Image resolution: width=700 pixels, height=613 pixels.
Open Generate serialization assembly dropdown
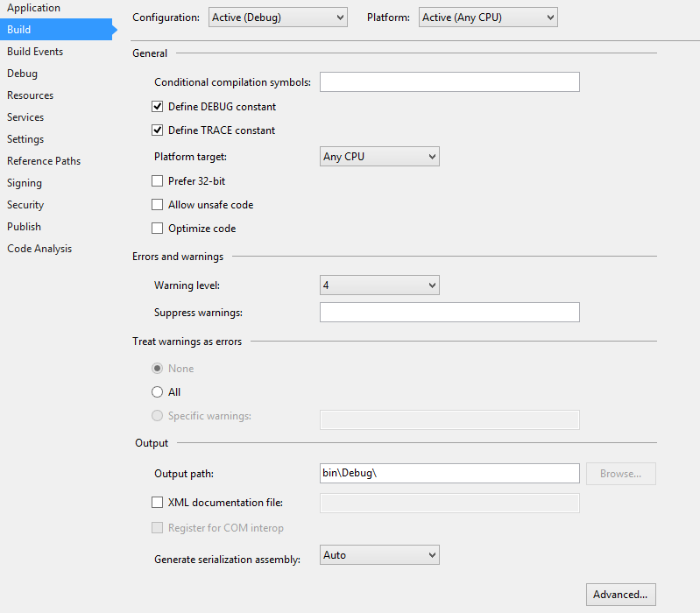coord(378,555)
